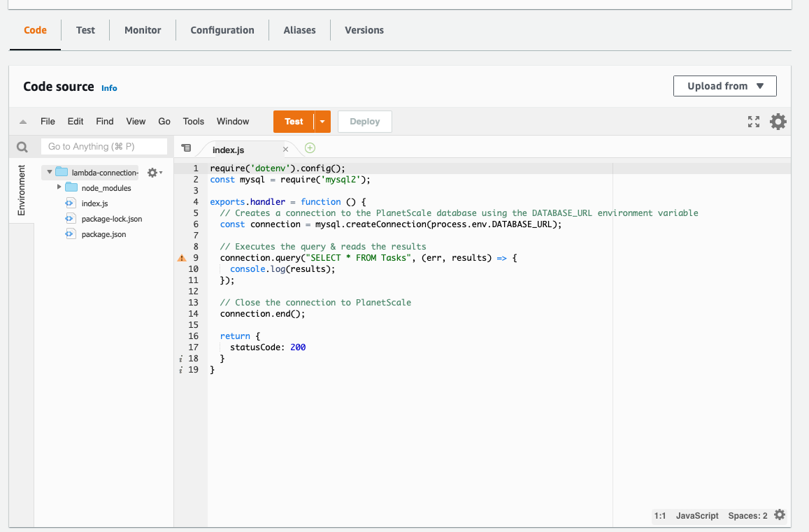Open the tab list icon beside index.js tab
The image size is (809, 532).
point(186,148)
